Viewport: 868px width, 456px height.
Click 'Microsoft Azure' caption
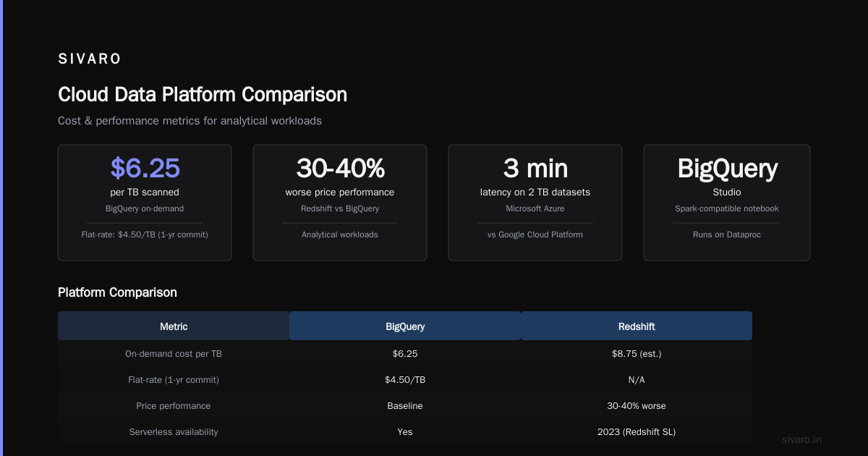535,208
